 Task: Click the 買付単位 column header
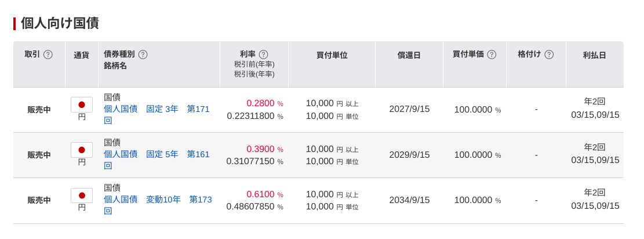tap(332, 55)
